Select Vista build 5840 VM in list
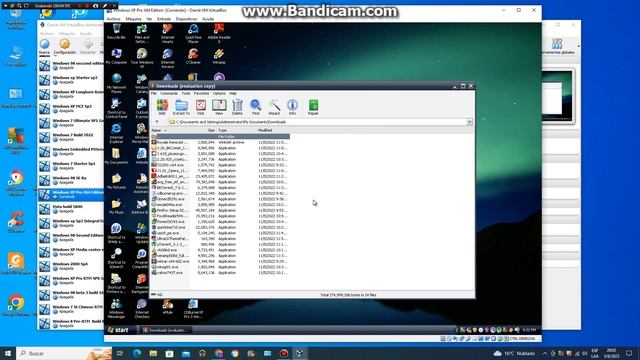The width and height of the screenshot is (640, 360). (71, 209)
